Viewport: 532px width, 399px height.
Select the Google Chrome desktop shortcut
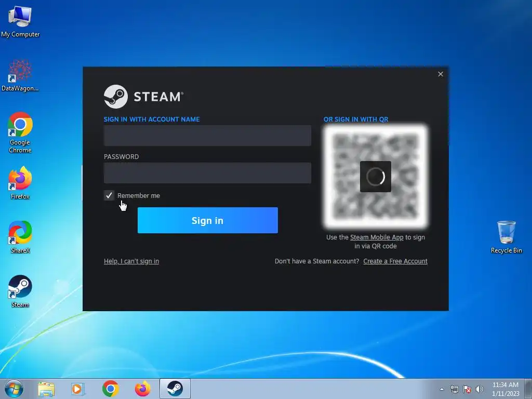(x=20, y=132)
